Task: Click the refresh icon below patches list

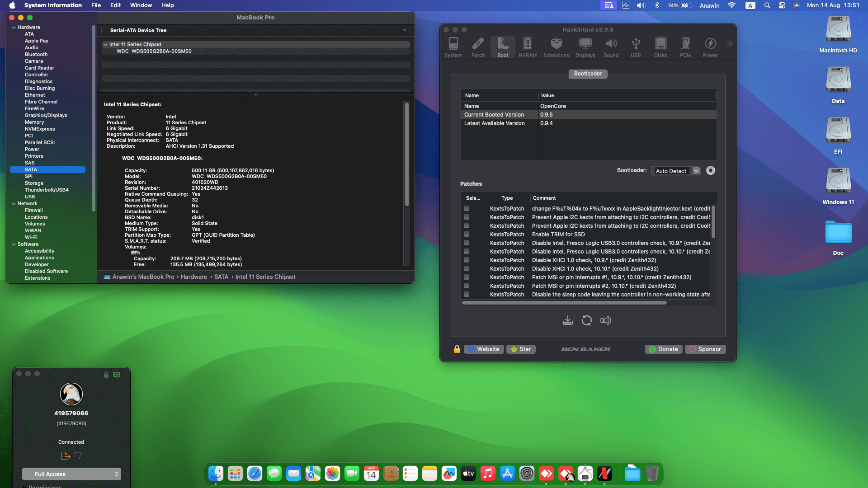Action: (x=587, y=320)
